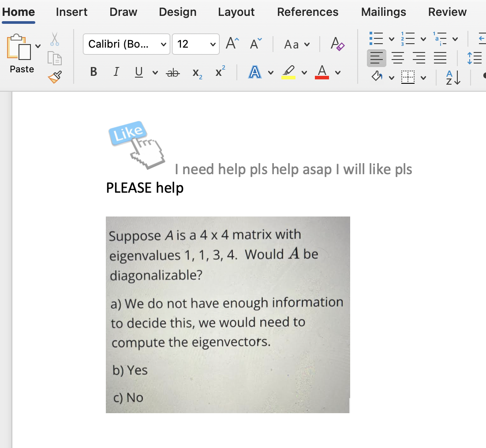Click in the 'PLEASE help' text line
This screenshot has width=486, height=448.
pyautogui.click(x=145, y=188)
